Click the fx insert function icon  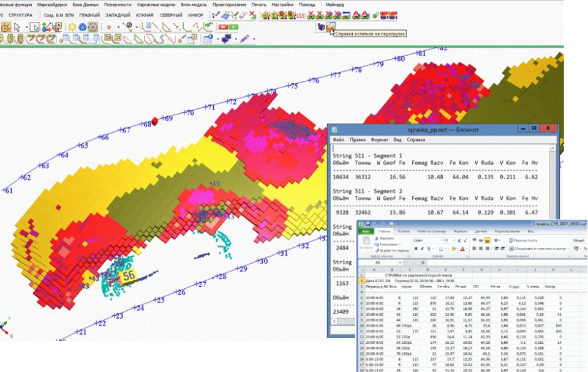(x=423, y=263)
